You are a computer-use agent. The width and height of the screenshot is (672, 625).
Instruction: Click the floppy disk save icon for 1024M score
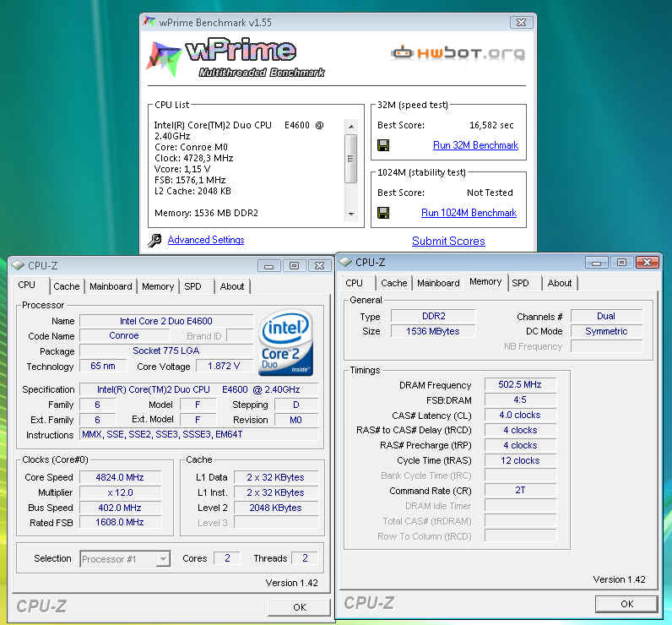click(383, 213)
